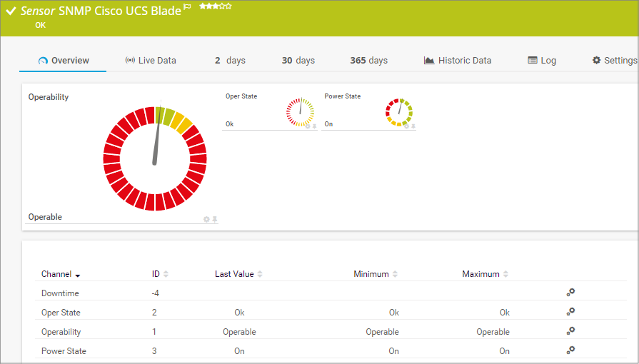639x364 pixels.
Task: Open channel settings for the Downtime row
Action: (x=570, y=292)
